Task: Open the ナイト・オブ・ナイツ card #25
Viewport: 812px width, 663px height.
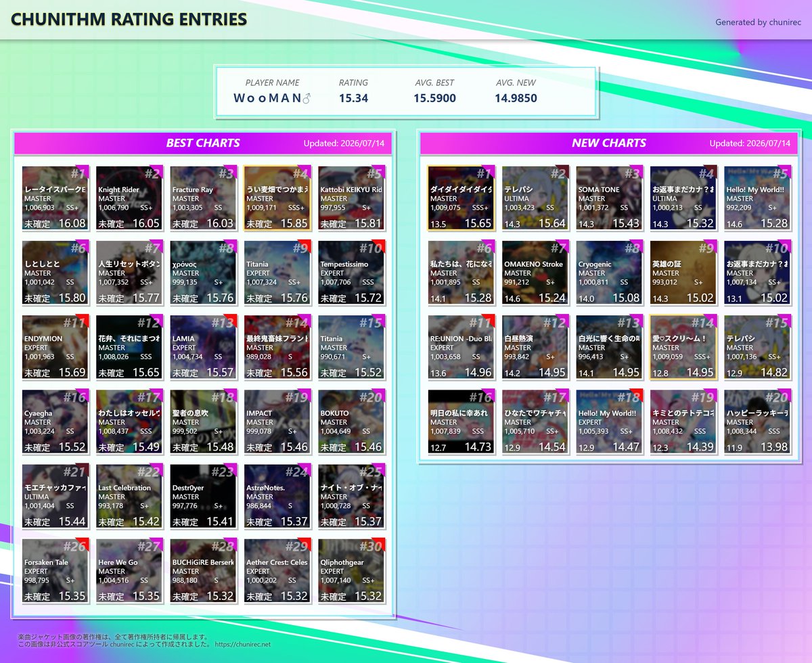Action: point(351,497)
